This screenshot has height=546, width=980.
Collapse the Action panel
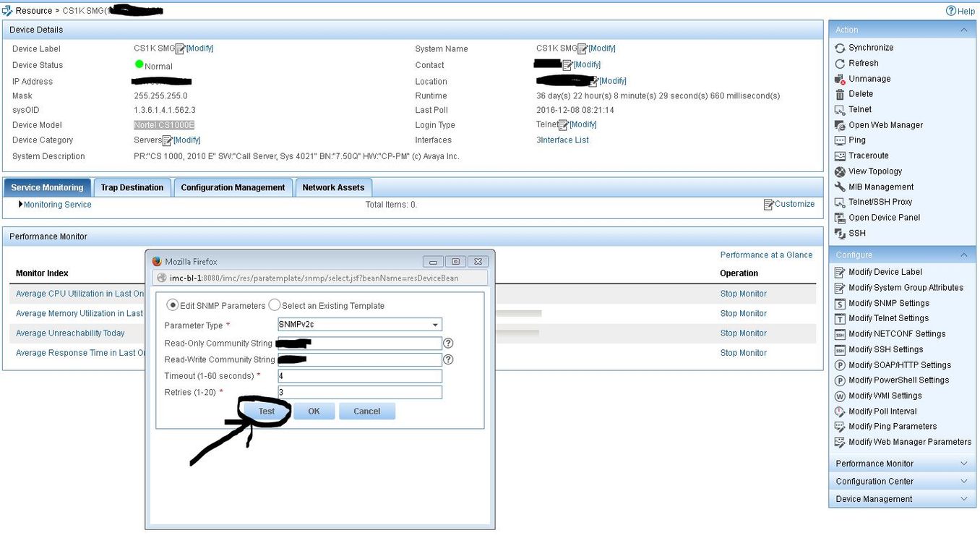click(x=963, y=30)
